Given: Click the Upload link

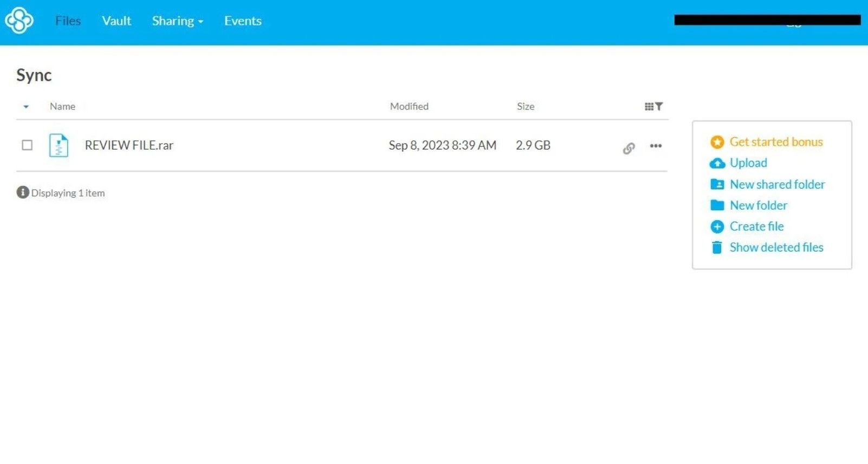Looking at the screenshot, I should point(748,163).
